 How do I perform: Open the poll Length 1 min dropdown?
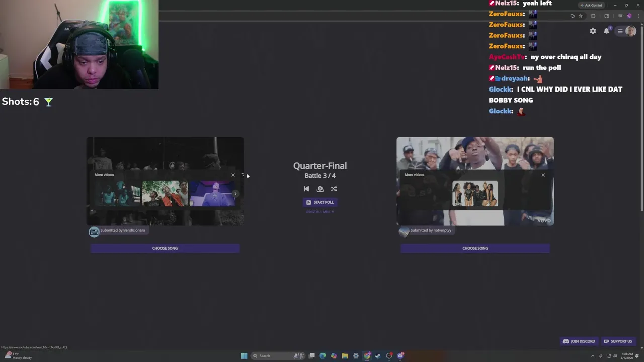tap(320, 212)
